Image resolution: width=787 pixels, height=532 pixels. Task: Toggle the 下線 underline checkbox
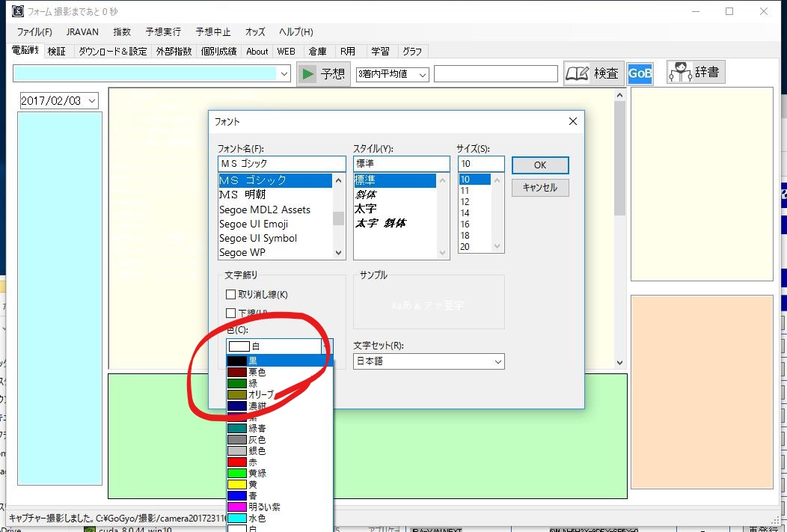pyautogui.click(x=231, y=314)
